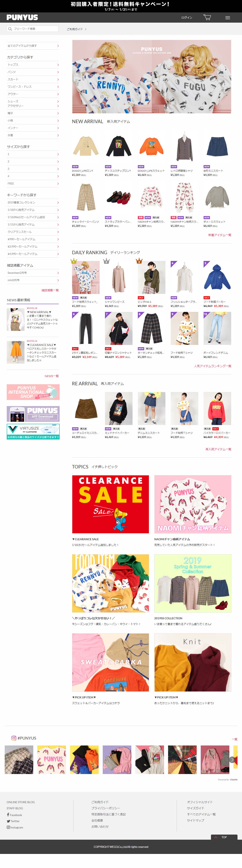The image size is (242, 868).
Task: Open 人気アイテムランキング一覧 link
Action: [213, 366]
